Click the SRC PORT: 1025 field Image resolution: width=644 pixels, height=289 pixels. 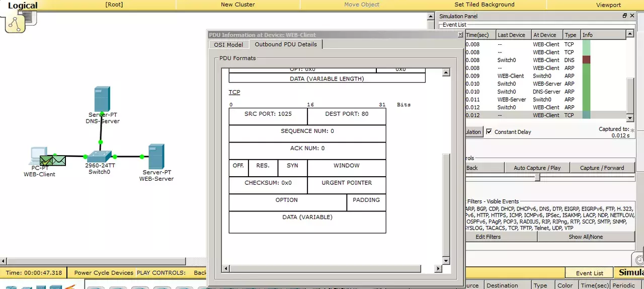tap(268, 116)
